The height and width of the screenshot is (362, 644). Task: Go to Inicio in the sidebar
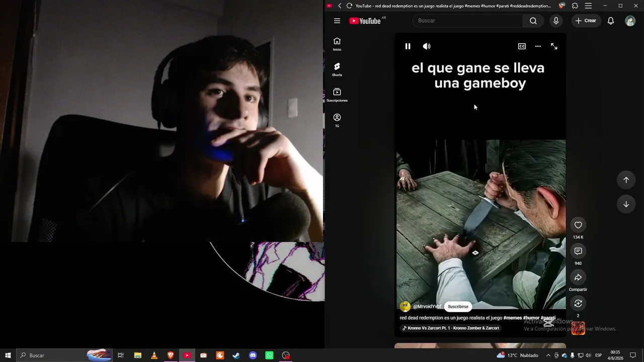tap(337, 44)
